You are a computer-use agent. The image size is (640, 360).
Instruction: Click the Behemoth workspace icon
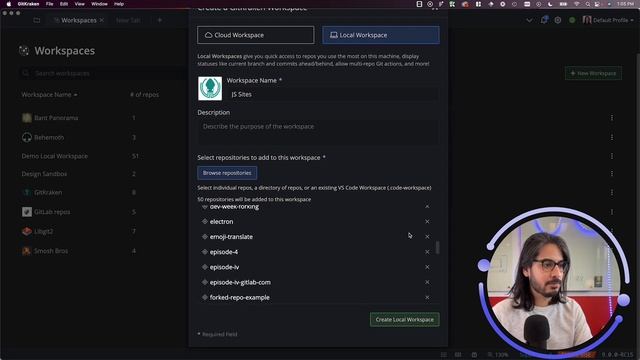coord(27,138)
